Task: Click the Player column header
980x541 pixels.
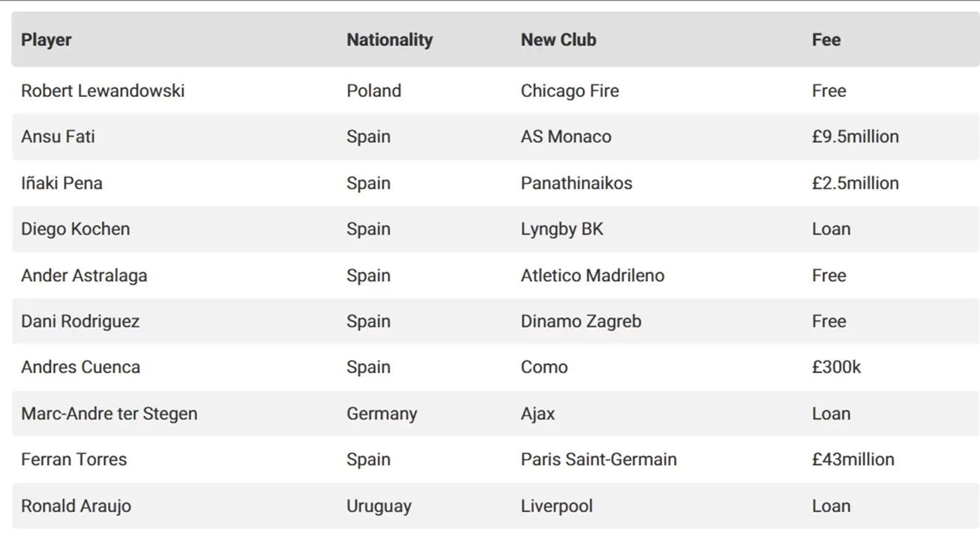Action: coord(46,40)
